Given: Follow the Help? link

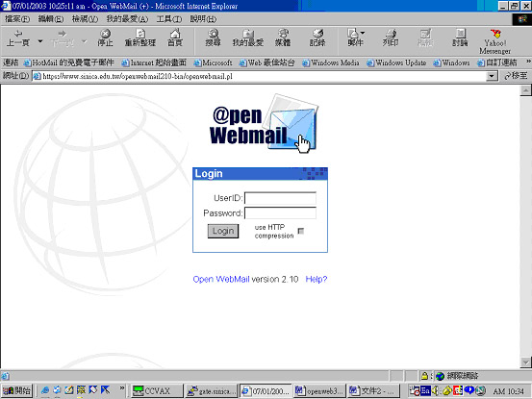Looking at the screenshot, I should pos(317,279).
